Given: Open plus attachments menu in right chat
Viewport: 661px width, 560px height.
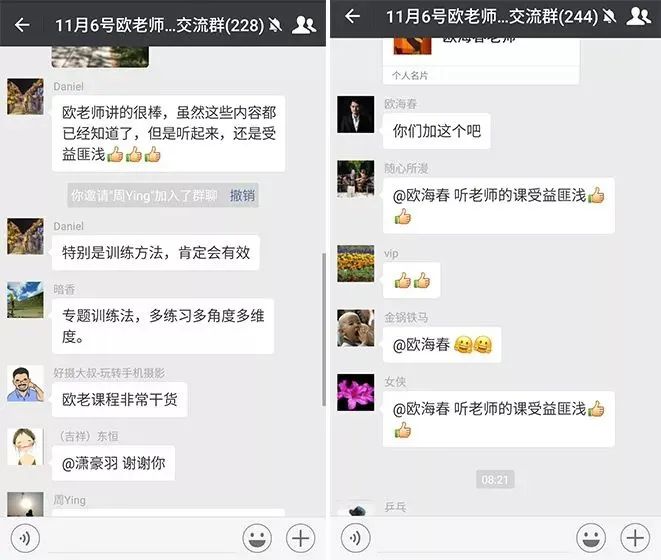Looking at the screenshot, I should (x=635, y=538).
